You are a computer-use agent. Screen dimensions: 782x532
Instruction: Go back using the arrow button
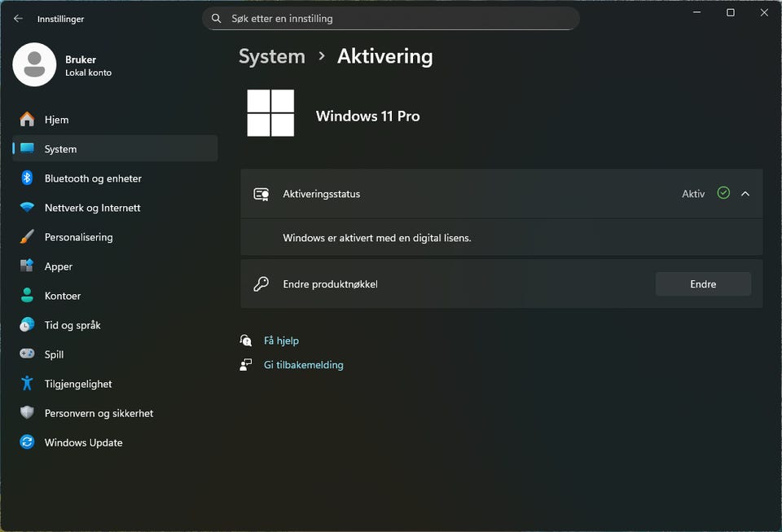[18, 18]
